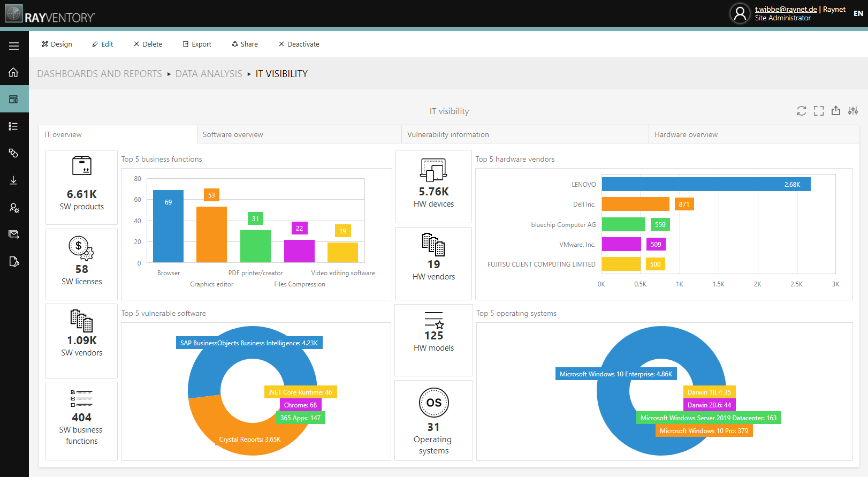Screen dimensions: 868x477
Task: Switch to the IT overview tab
Action: click(x=118, y=134)
